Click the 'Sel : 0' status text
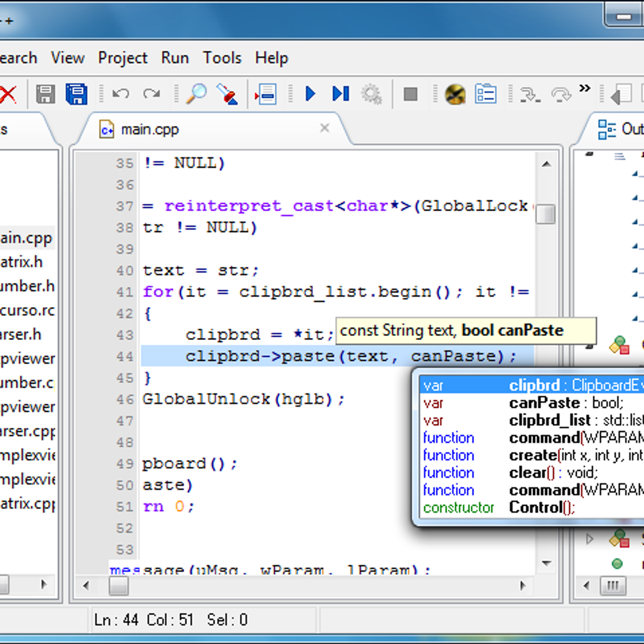This screenshot has width=644, height=644. [x=227, y=620]
